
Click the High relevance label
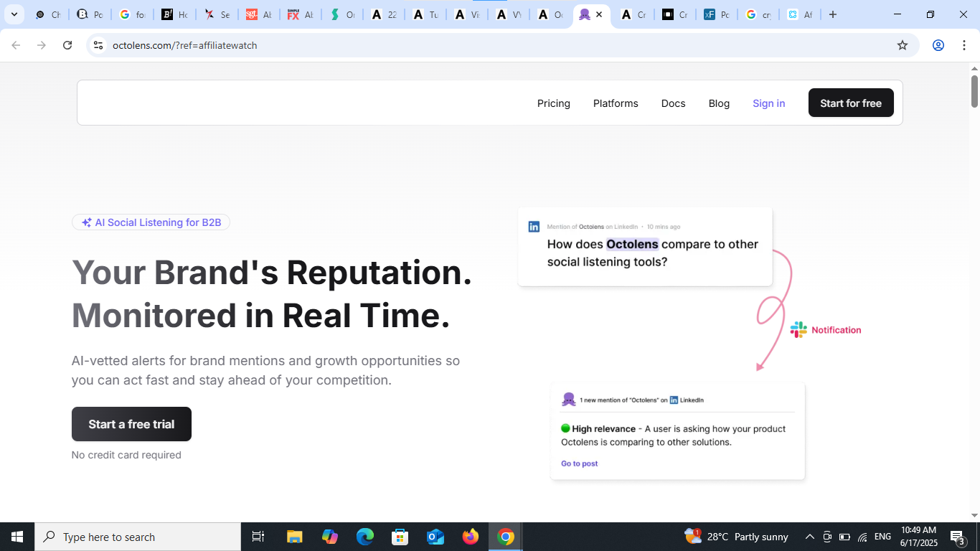603,429
